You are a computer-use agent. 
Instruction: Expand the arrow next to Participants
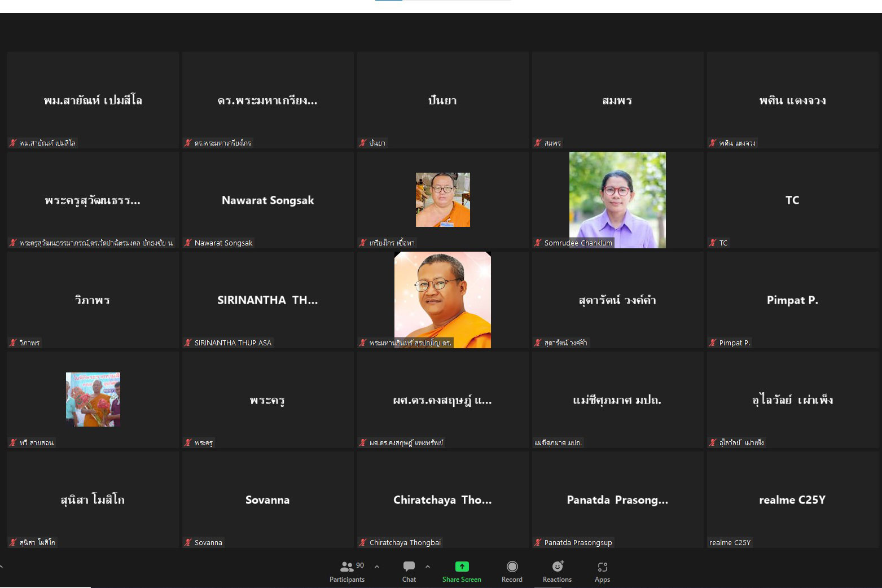click(x=377, y=567)
